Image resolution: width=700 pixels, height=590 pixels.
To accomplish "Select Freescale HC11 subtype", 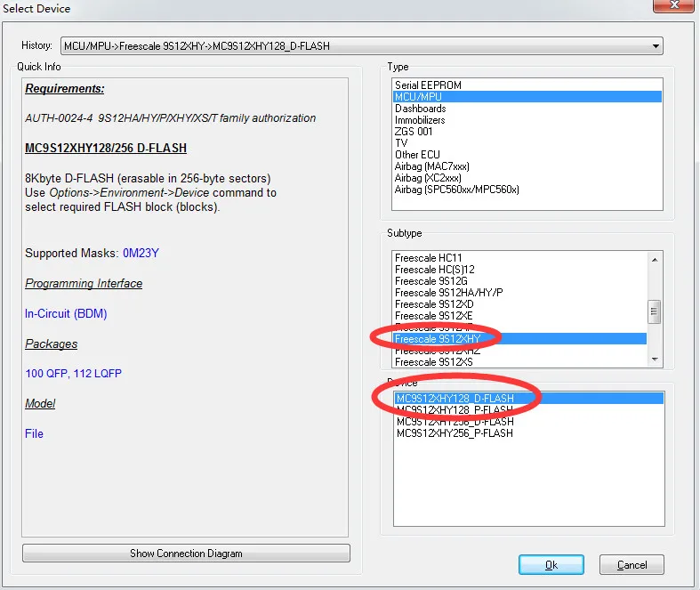I will pyautogui.click(x=519, y=258).
